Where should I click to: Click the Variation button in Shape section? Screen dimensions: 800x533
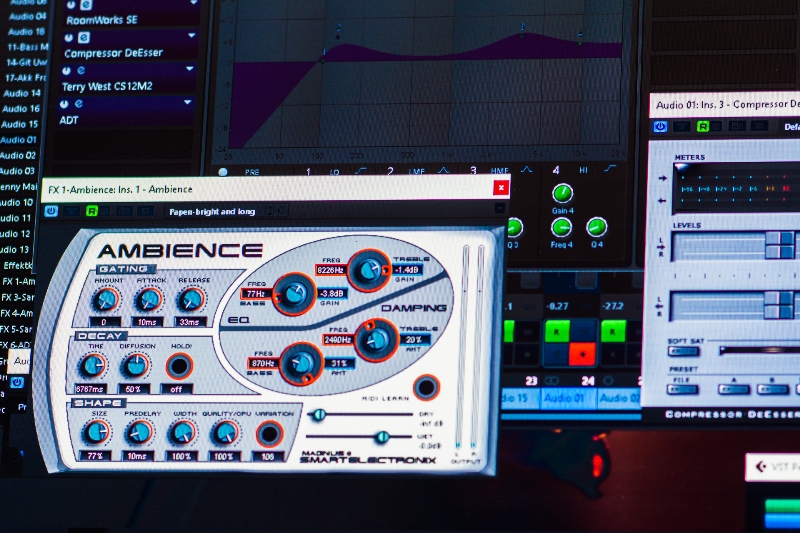(x=269, y=434)
